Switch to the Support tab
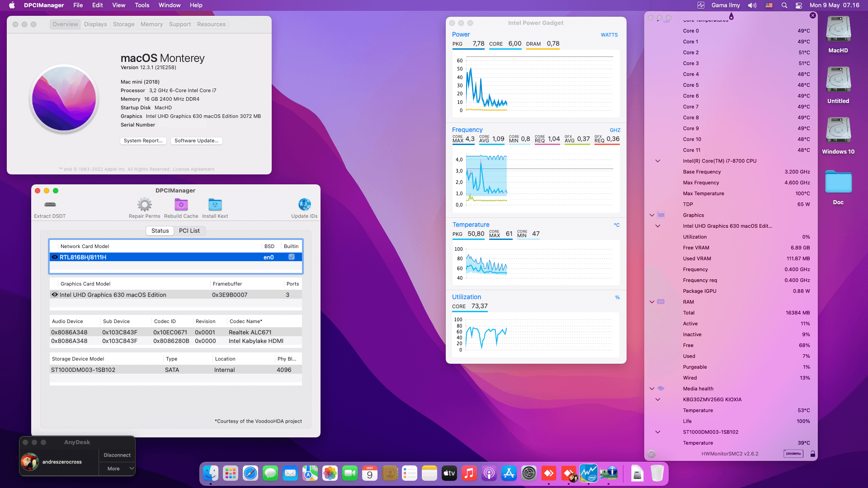 180,24
